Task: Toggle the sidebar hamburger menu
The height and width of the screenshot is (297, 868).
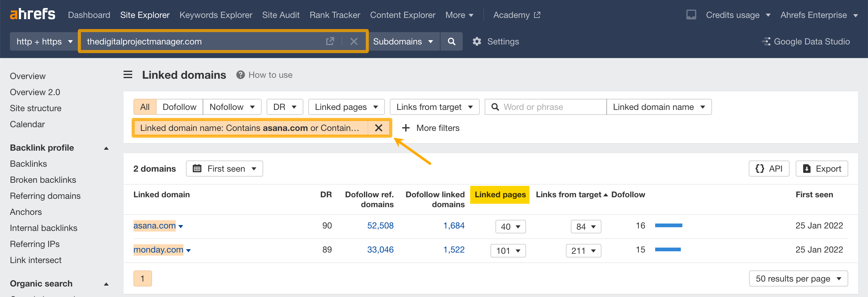Action: [x=128, y=74]
